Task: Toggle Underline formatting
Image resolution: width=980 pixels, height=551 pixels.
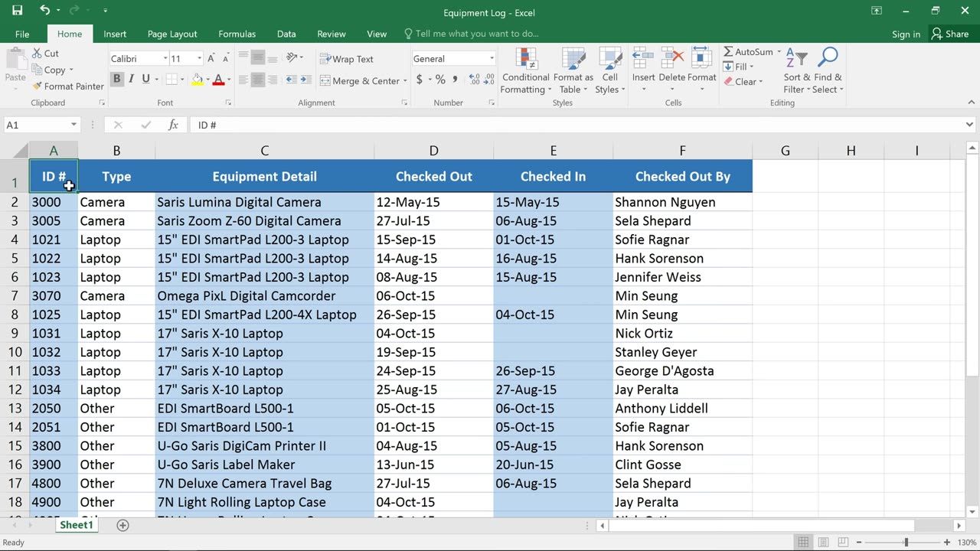Action: point(145,79)
